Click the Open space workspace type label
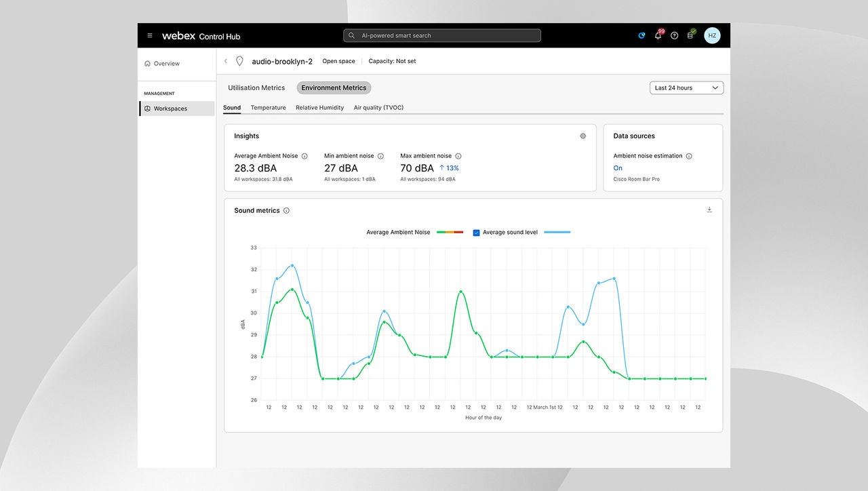Viewport: 868px width, 491px height. [x=338, y=61]
